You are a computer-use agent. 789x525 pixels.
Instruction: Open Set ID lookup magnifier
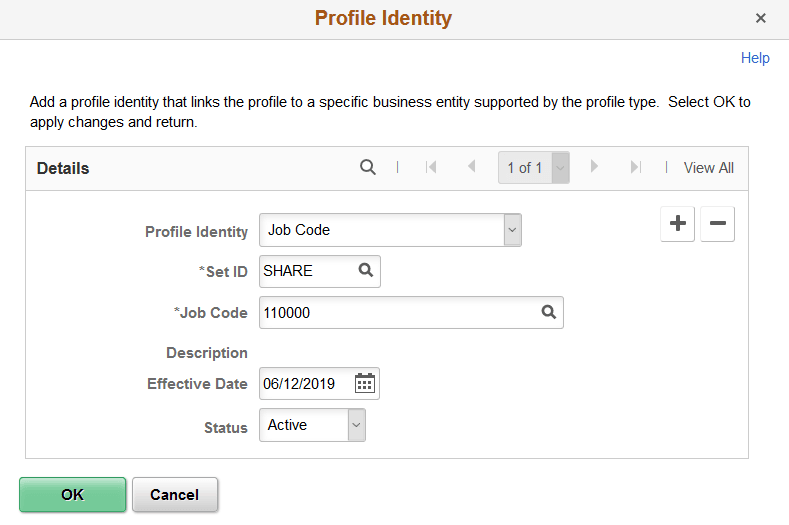(366, 271)
